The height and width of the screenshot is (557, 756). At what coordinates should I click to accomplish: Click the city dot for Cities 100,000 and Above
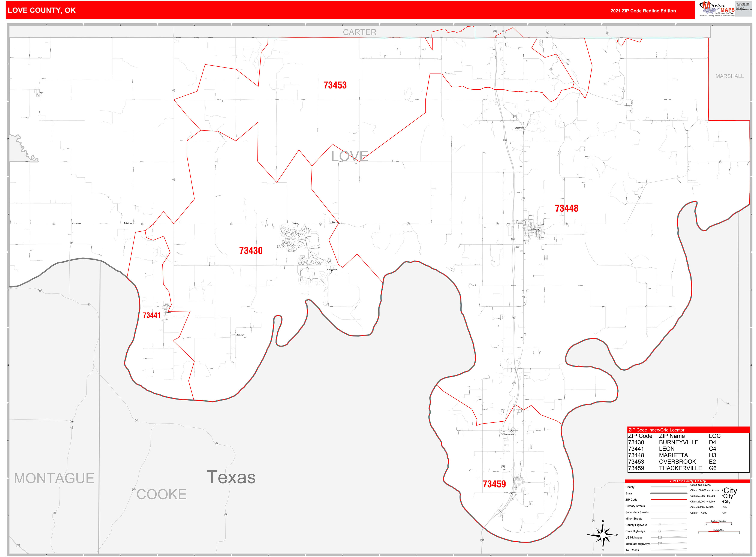click(x=723, y=490)
